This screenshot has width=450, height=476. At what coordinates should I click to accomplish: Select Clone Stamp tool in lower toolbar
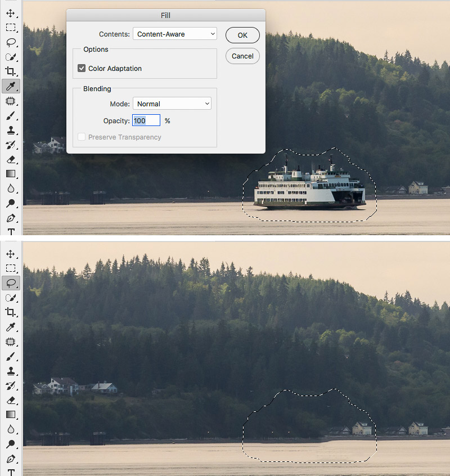click(x=11, y=371)
